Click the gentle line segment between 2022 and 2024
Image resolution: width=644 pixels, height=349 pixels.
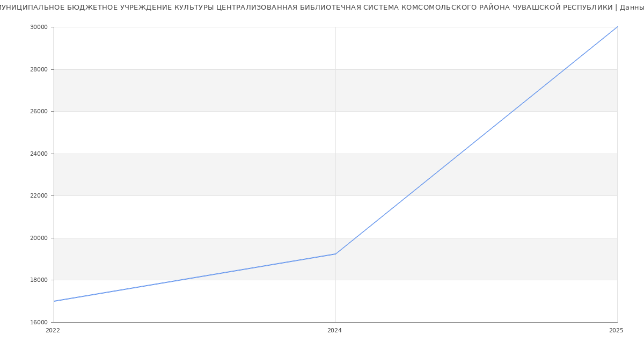point(195,278)
